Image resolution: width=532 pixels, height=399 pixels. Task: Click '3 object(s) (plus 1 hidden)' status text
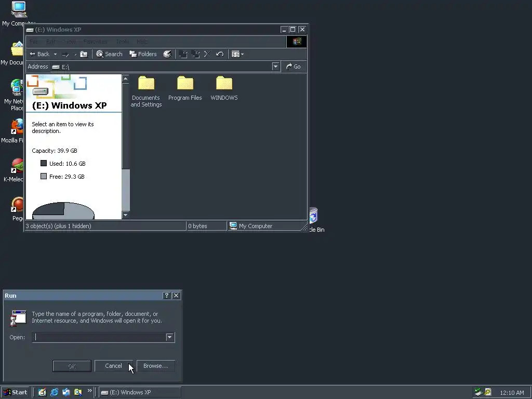58,226
